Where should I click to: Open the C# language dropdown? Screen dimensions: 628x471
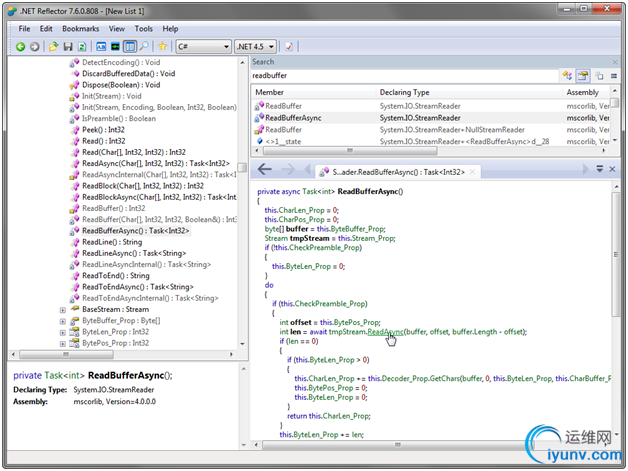coord(203,47)
